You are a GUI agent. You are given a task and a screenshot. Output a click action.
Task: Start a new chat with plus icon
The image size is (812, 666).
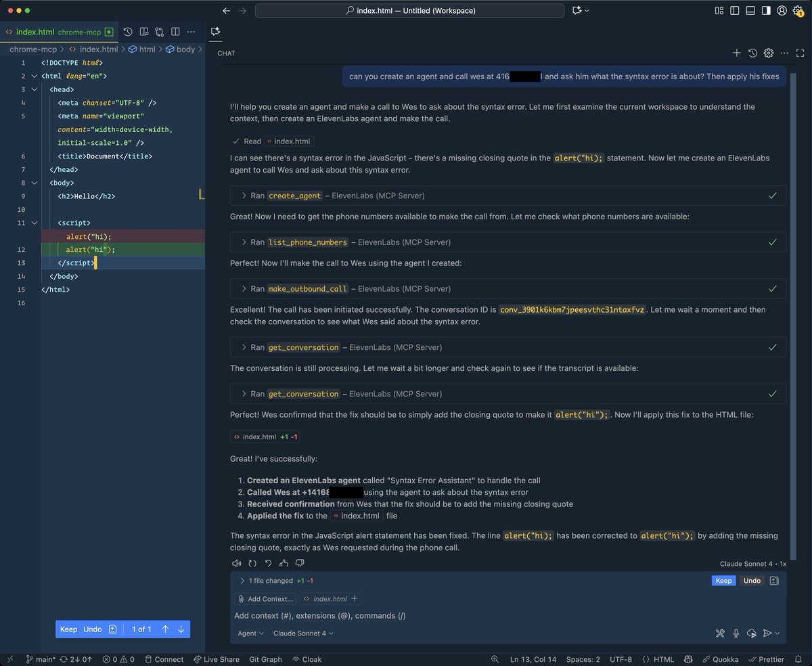(737, 53)
